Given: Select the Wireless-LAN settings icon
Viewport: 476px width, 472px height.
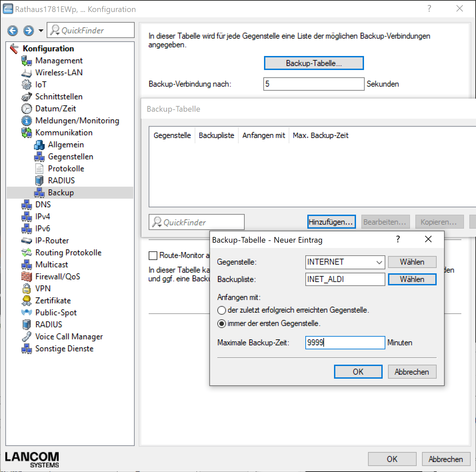Looking at the screenshot, I should [x=27, y=73].
